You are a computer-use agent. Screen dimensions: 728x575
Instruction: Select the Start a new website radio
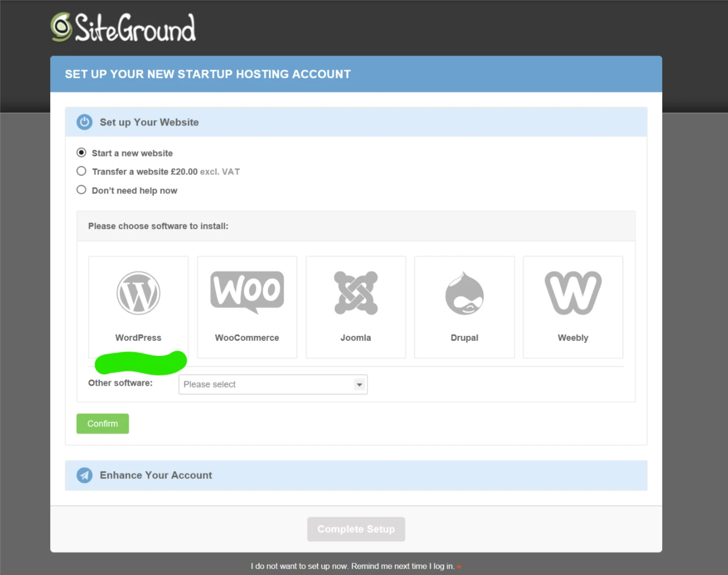pyautogui.click(x=81, y=153)
